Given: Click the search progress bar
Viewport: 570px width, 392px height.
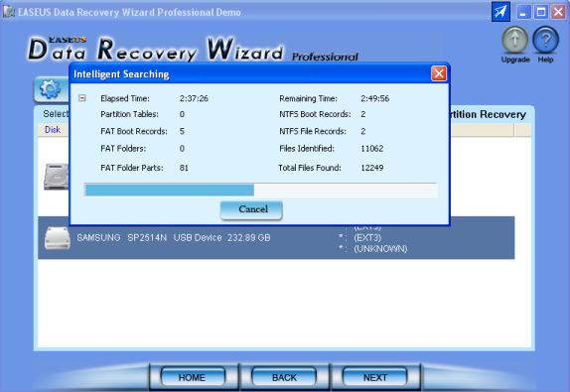Looking at the screenshot, I should click(260, 190).
